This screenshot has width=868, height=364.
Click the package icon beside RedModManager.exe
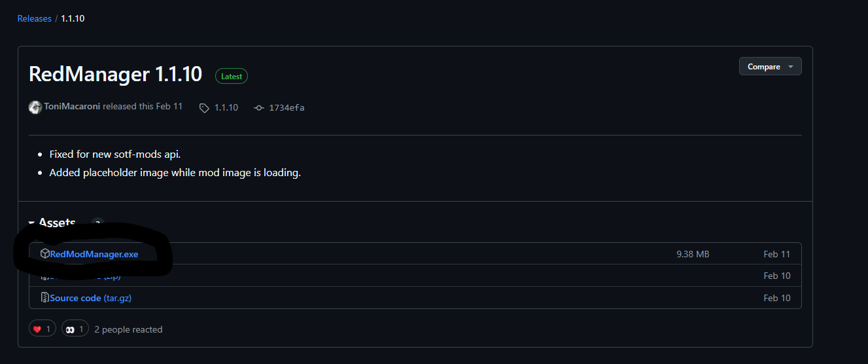pyautogui.click(x=44, y=254)
